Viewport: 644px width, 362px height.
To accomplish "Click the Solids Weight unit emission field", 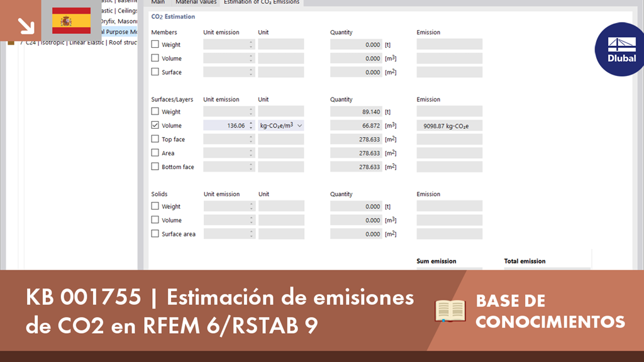I will [x=229, y=206].
